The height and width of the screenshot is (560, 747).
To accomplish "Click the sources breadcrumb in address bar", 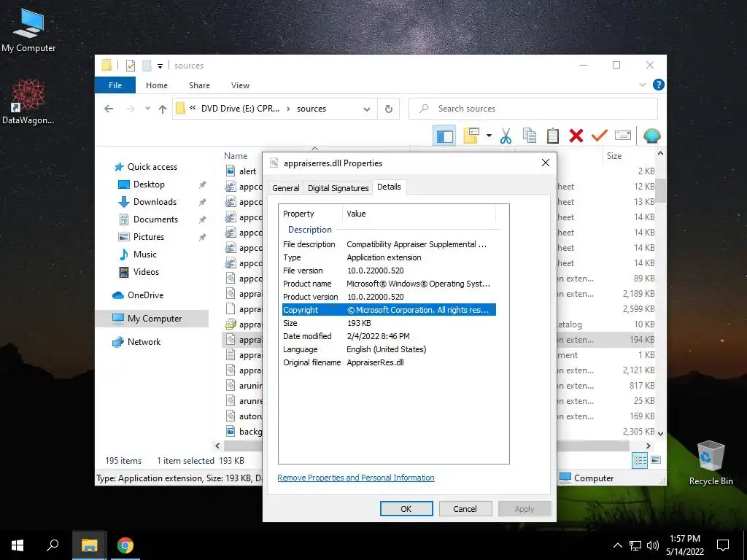I will pyautogui.click(x=311, y=109).
